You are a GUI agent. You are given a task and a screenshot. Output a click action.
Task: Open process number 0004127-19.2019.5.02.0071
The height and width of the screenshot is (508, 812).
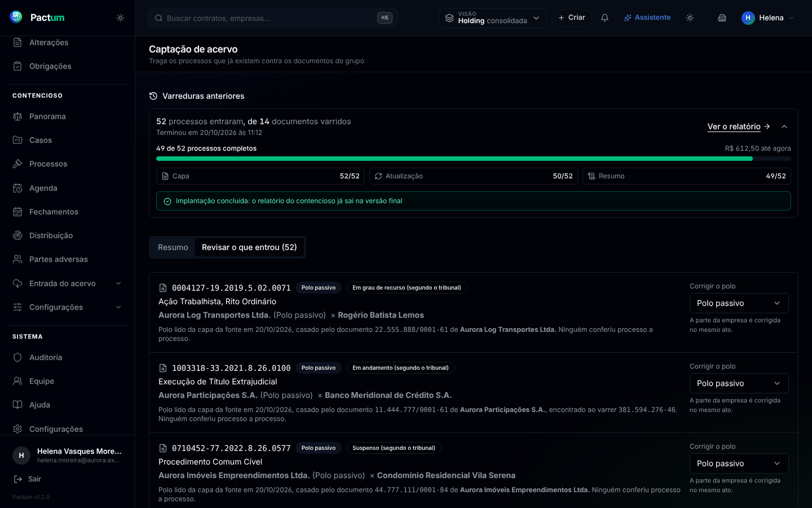231,288
